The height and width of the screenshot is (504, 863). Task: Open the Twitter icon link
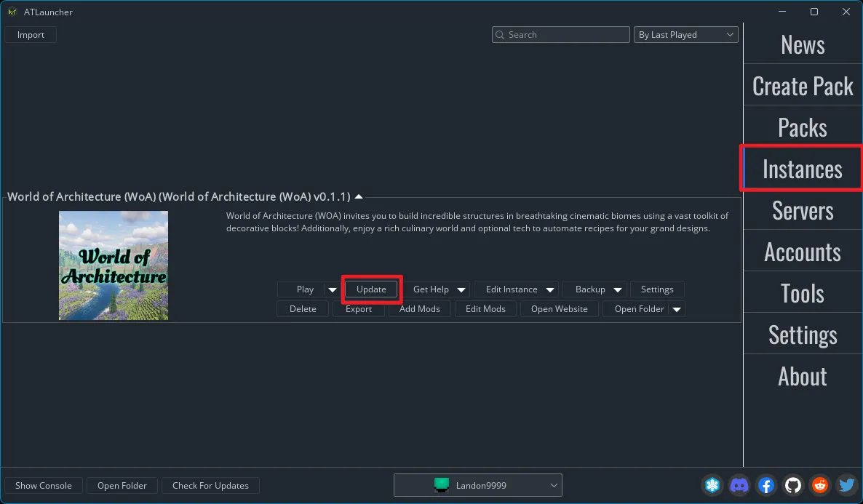click(846, 485)
